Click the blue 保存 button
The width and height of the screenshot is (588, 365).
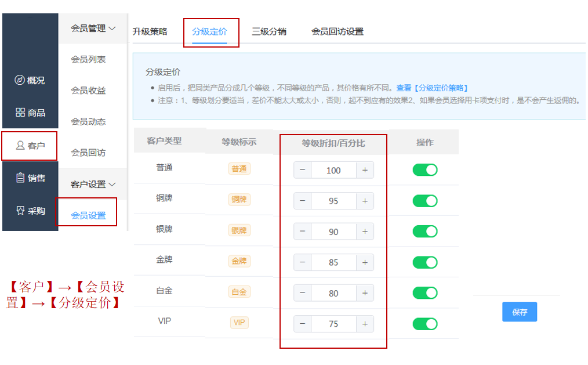[520, 312]
